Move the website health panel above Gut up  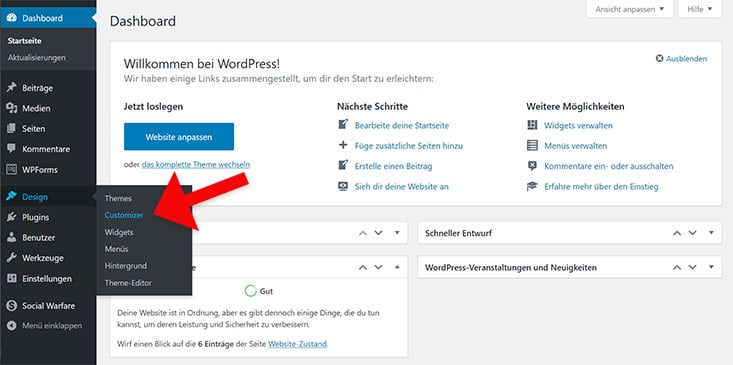point(363,267)
